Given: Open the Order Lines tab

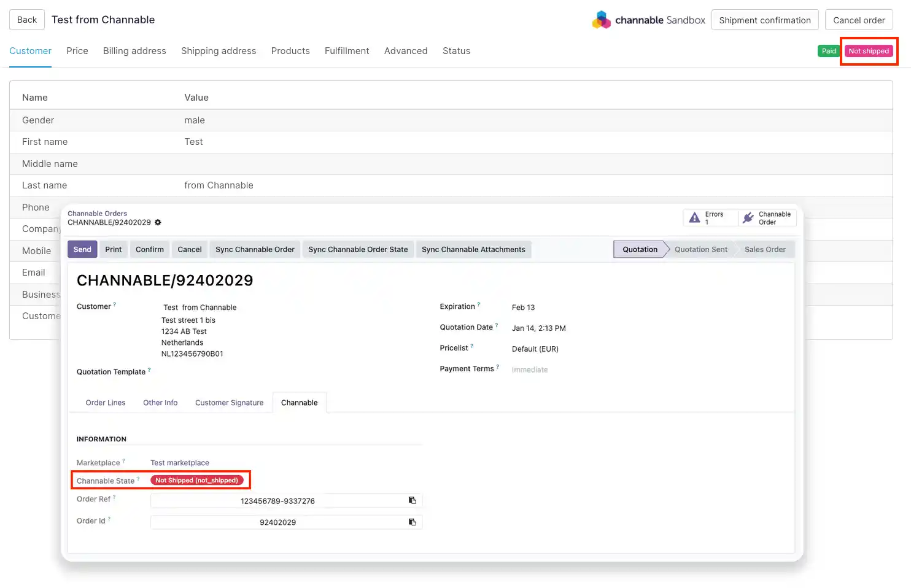Looking at the screenshot, I should pos(106,403).
